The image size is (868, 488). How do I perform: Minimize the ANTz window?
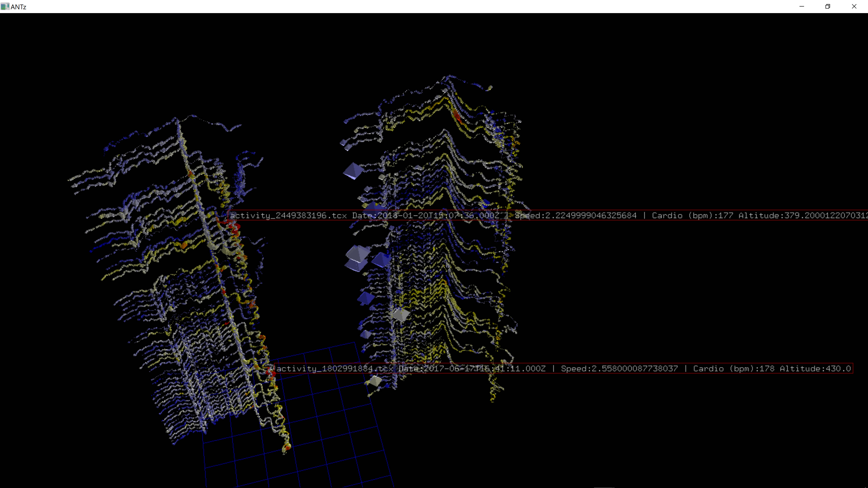pyautogui.click(x=802, y=6)
